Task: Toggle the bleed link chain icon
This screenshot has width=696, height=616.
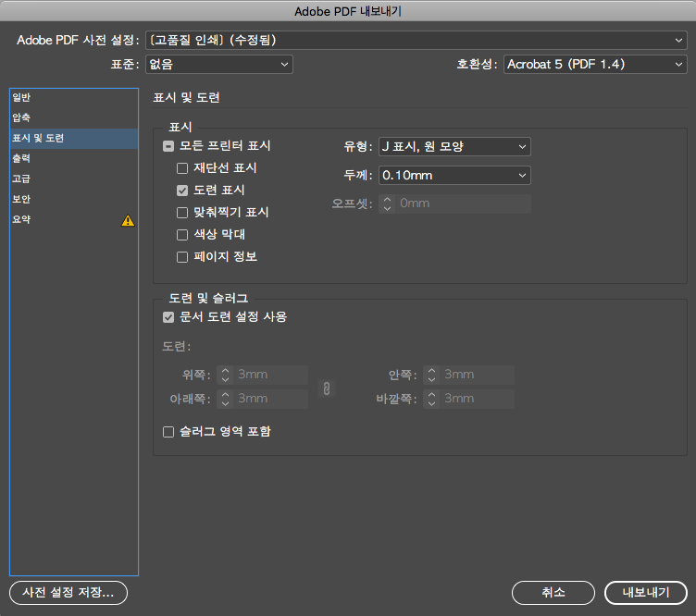Action: (x=326, y=388)
